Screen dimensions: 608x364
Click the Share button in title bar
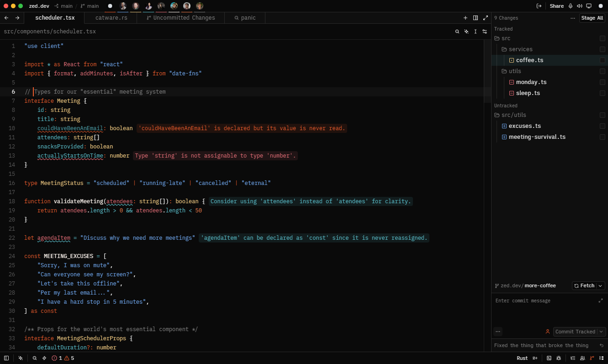point(556,6)
